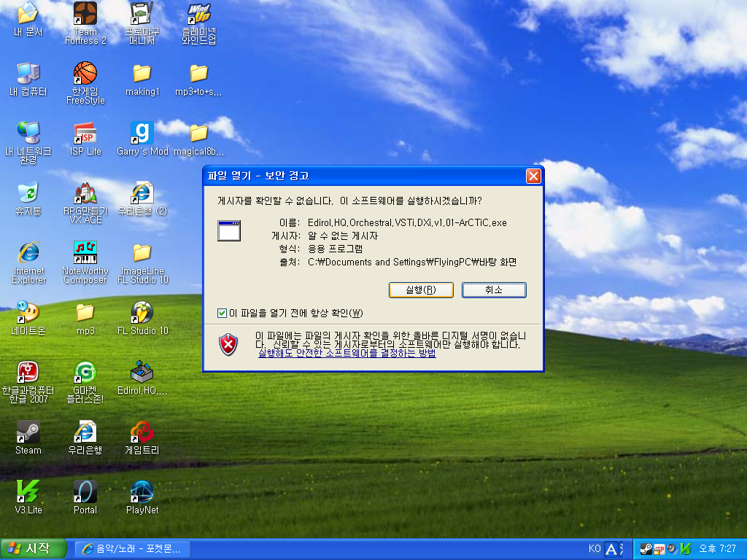Open the 내 문서 desktop folder icon
The image size is (747, 560).
pyautogui.click(x=28, y=19)
